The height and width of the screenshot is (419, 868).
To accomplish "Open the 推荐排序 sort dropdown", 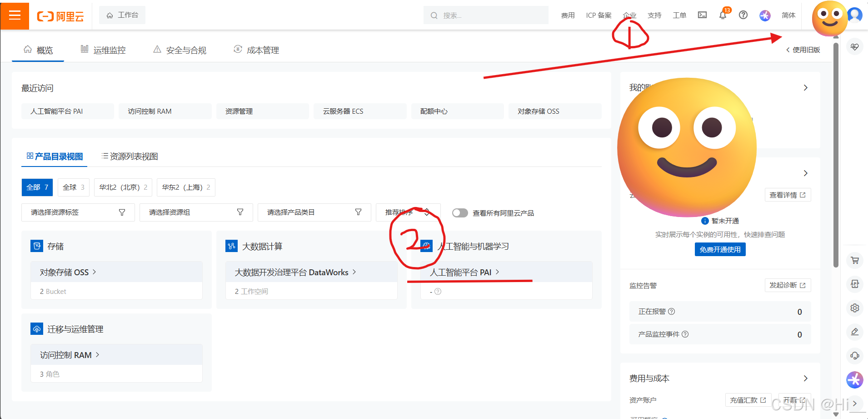I will pyautogui.click(x=408, y=212).
